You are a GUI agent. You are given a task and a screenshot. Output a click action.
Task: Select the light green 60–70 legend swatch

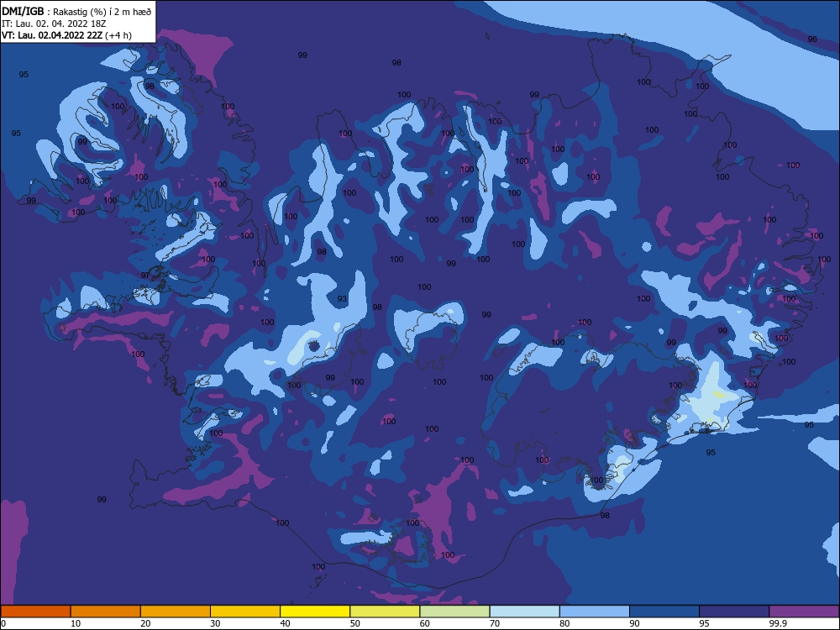[454, 612]
